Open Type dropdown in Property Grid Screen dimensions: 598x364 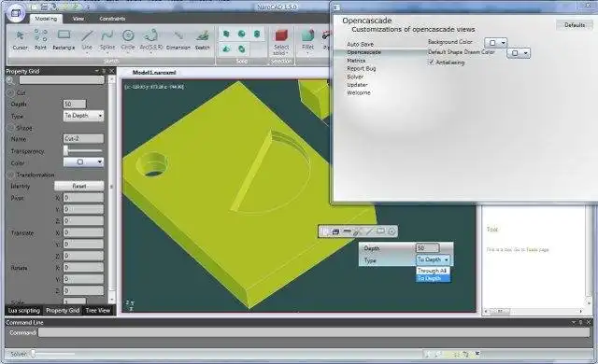[83, 116]
